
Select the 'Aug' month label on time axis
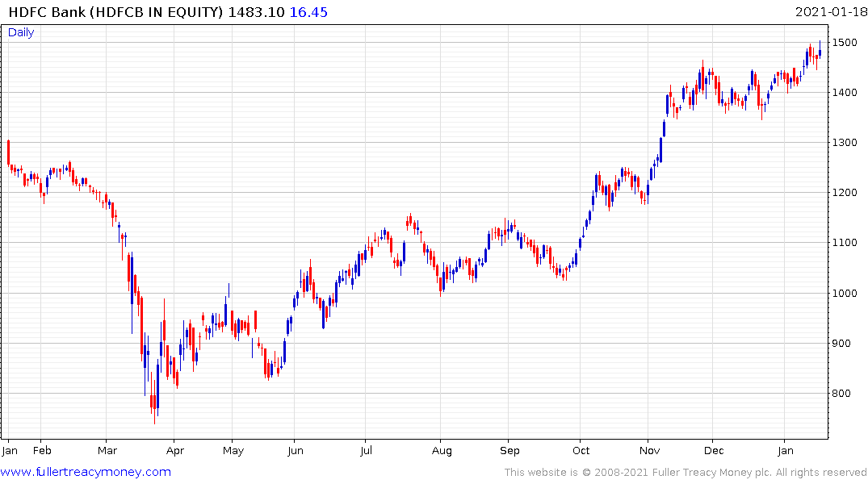[x=442, y=451]
